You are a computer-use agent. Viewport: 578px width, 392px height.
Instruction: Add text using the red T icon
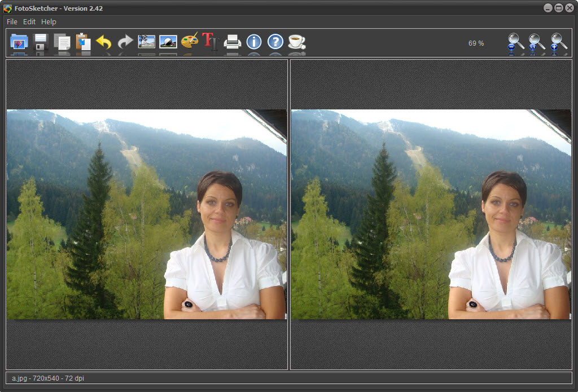pyautogui.click(x=211, y=42)
